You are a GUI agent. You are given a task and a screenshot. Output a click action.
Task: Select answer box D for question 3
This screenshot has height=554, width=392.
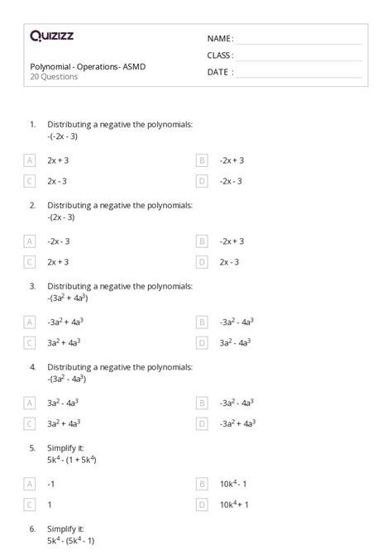pos(202,343)
